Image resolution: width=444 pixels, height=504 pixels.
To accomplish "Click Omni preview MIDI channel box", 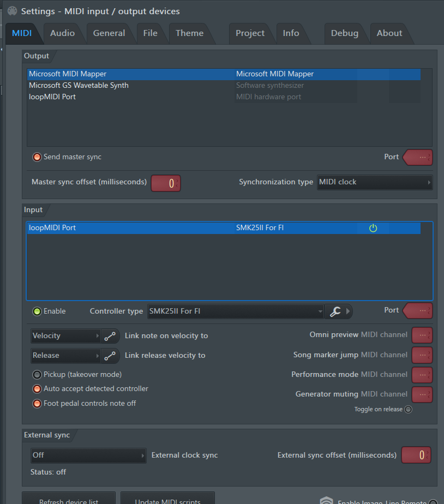I will pyautogui.click(x=422, y=335).
